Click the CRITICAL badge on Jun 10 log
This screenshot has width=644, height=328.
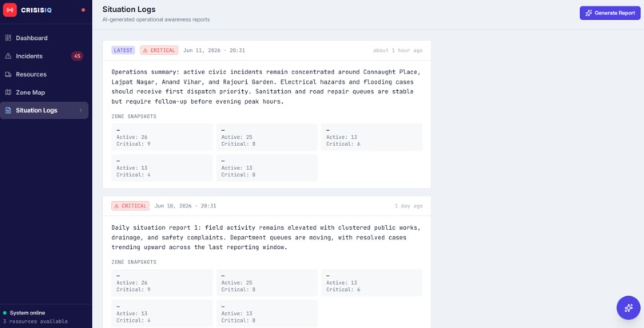coord(130,206)
